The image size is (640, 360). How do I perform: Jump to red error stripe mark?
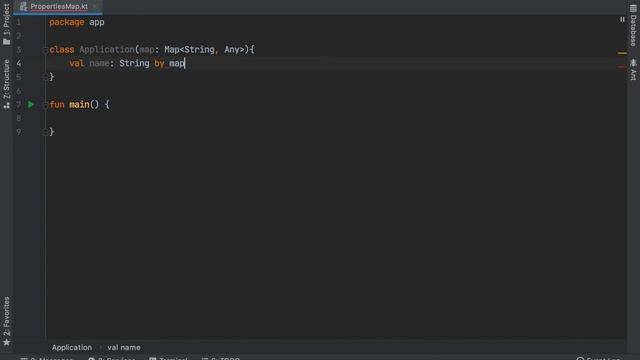point(622,67)
